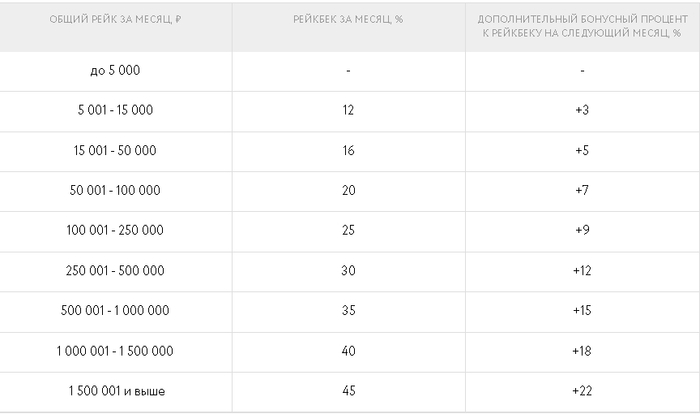Click the bonus value +7
The width and height of the screenshot is (700, 414).
pyautogui.click(x=582, y=190)
